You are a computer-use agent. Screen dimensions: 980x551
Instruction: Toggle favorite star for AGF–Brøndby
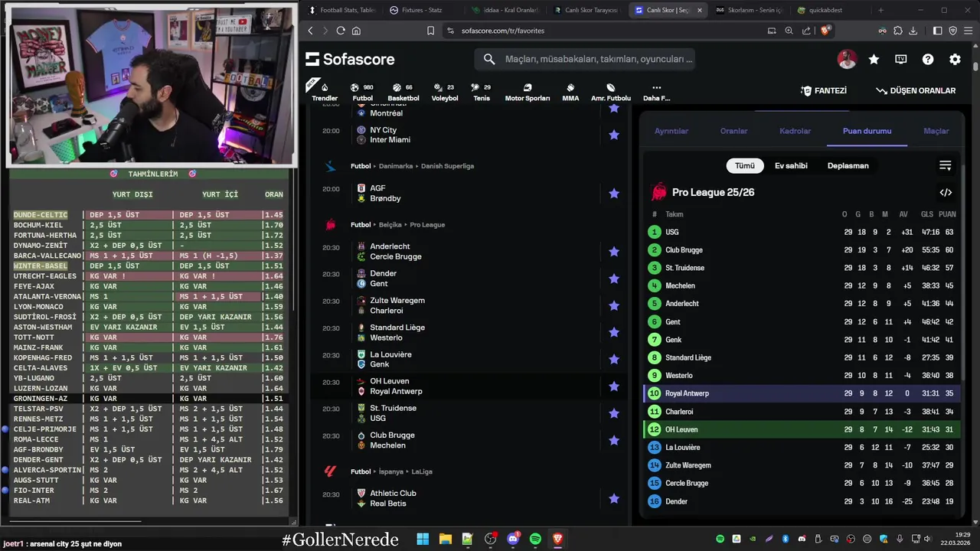(613, 194)
